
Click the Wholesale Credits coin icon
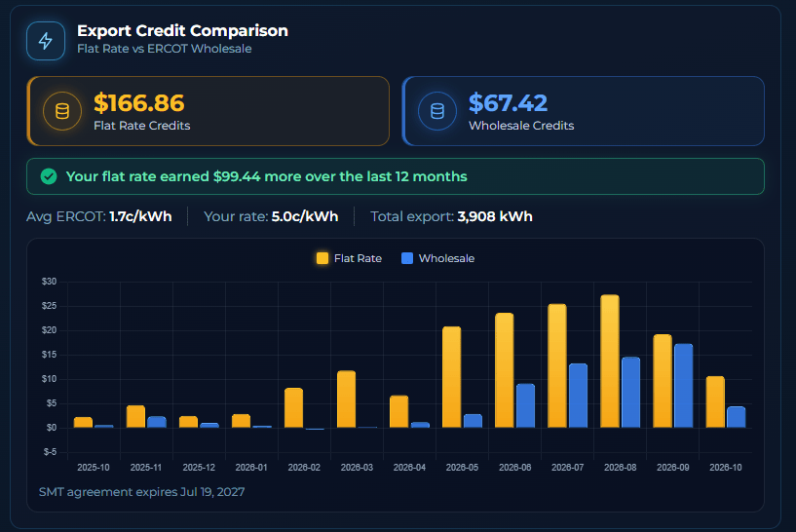437,111
